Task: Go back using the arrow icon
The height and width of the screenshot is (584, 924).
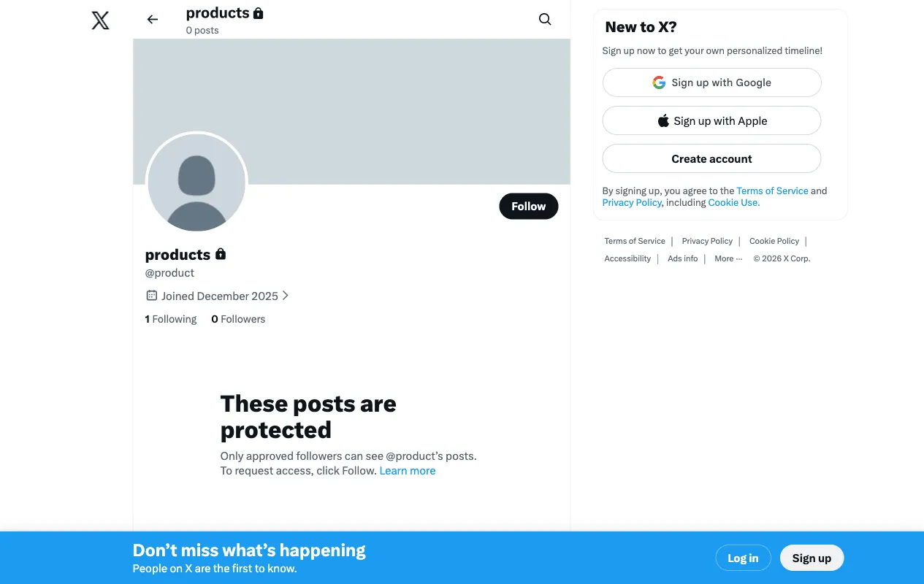Action: click(x=152, y=19)
